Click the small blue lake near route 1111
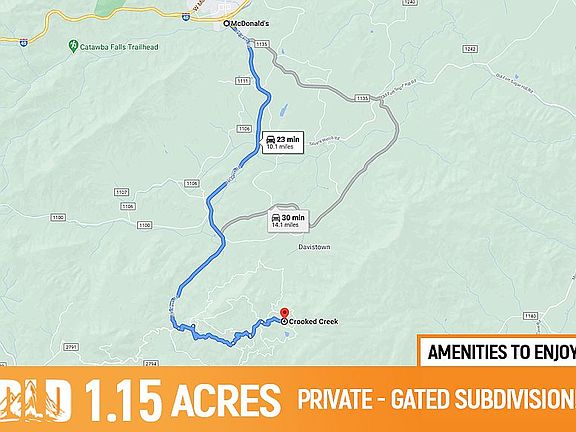 (x=284, y=110)
